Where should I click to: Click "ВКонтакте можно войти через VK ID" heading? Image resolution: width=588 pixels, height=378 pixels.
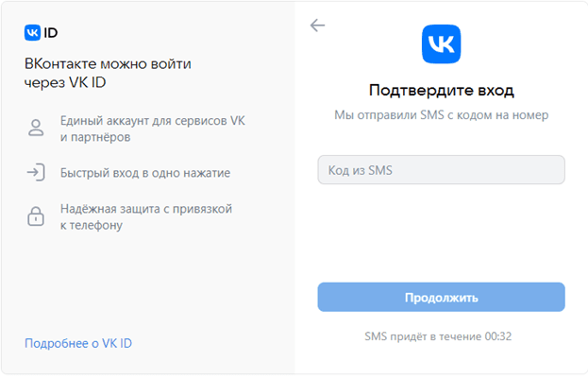[108, 73]
